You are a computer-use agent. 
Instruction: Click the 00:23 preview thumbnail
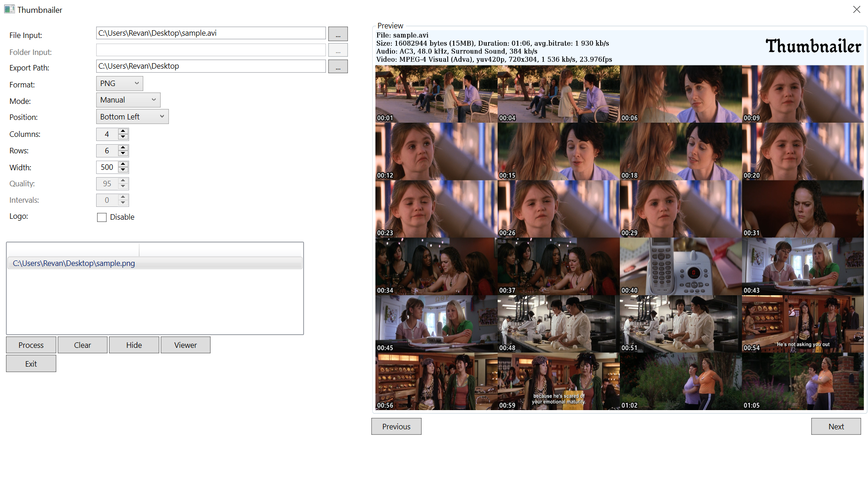(x=436, y=209)
